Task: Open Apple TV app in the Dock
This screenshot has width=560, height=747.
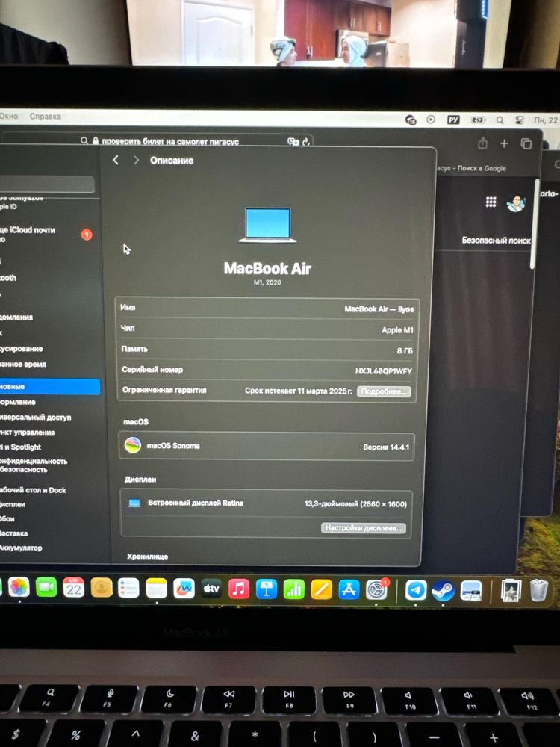Action: coord(211,589)
